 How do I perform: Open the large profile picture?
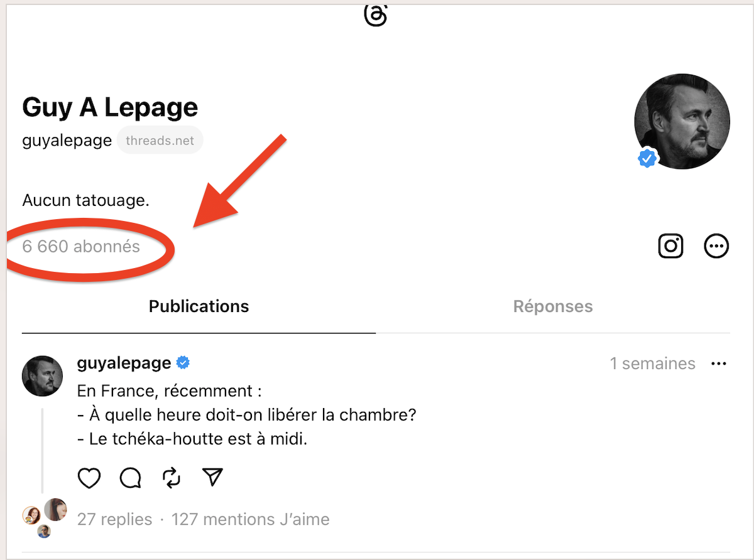click(682, 121)
